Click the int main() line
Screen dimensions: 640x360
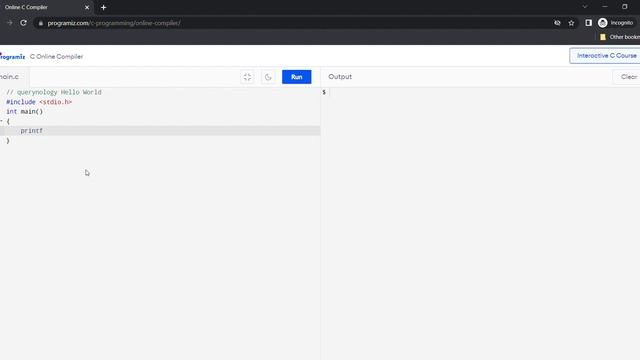tap(24, 111)
